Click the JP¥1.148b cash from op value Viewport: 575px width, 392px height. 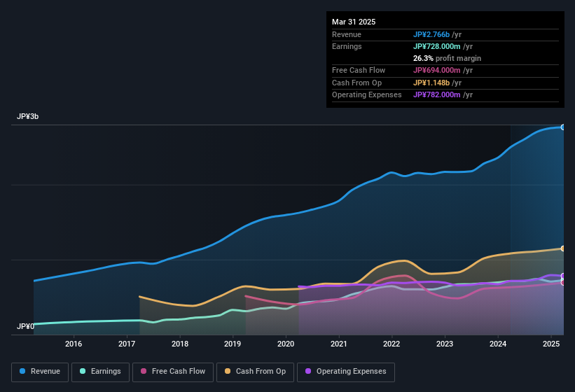click(x=431, y=83)
